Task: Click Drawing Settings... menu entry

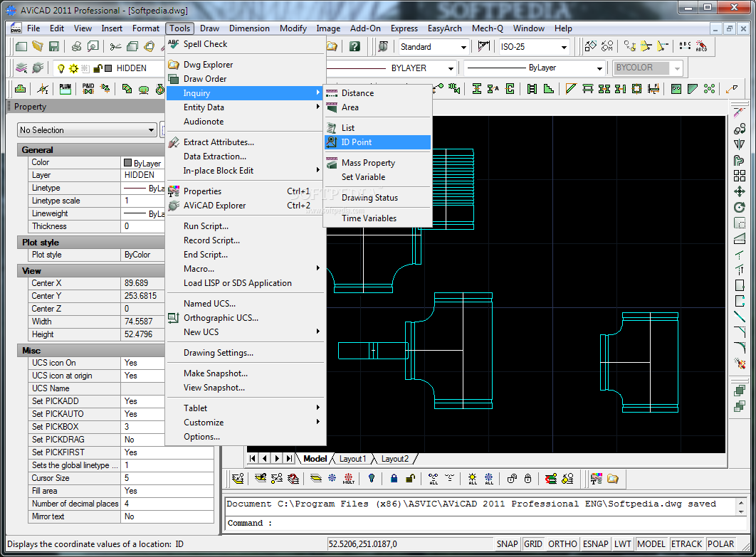Action: tap(246, 353)
